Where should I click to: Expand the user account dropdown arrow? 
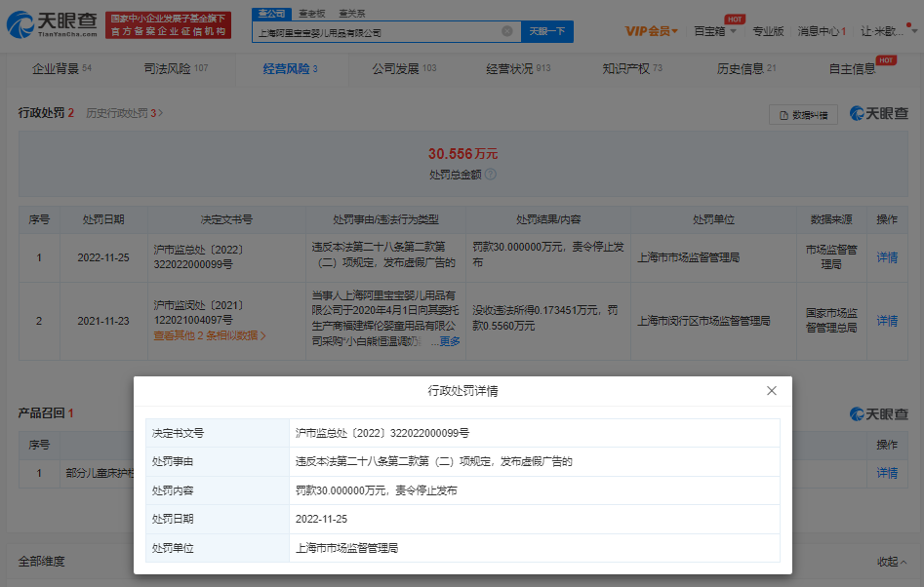pos(914,31)
